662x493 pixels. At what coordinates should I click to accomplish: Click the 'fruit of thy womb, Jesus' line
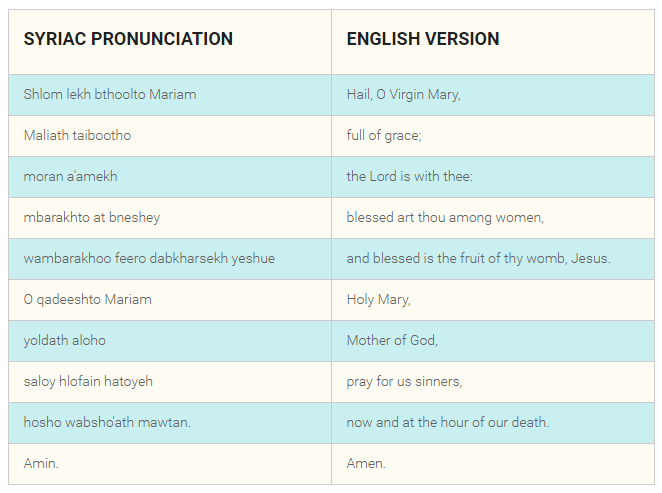478,258
